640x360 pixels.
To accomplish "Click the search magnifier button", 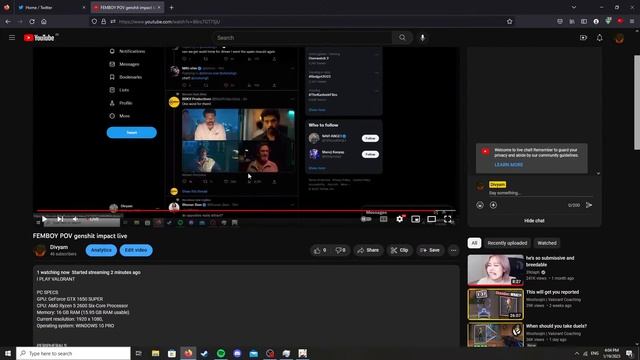I will pyautogui.click(x=402, y=38).
